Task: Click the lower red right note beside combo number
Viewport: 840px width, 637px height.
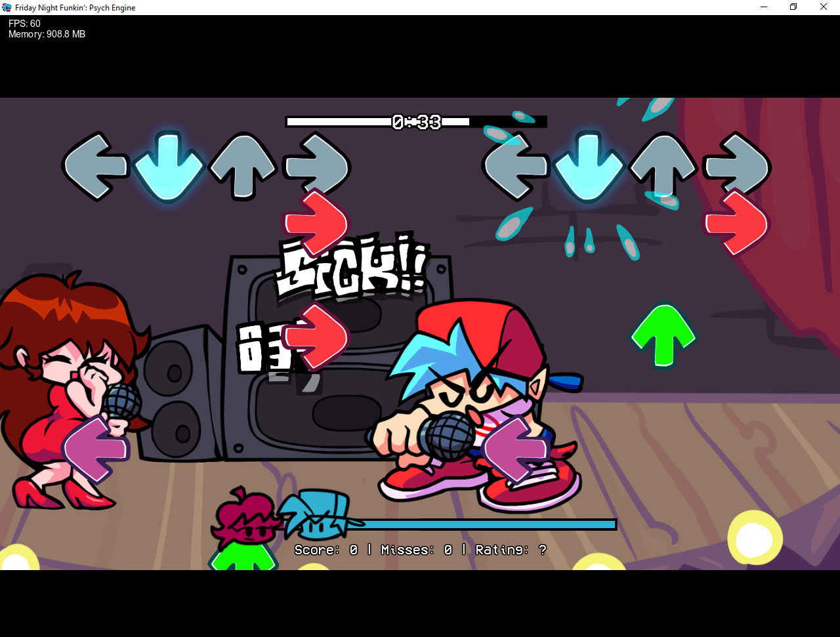Action: (316, 337)
